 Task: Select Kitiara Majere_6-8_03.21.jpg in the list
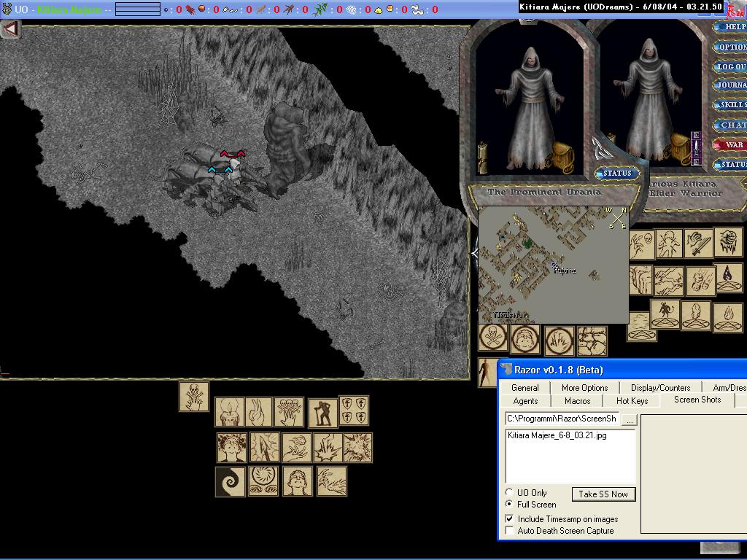(x=557, y=435)
